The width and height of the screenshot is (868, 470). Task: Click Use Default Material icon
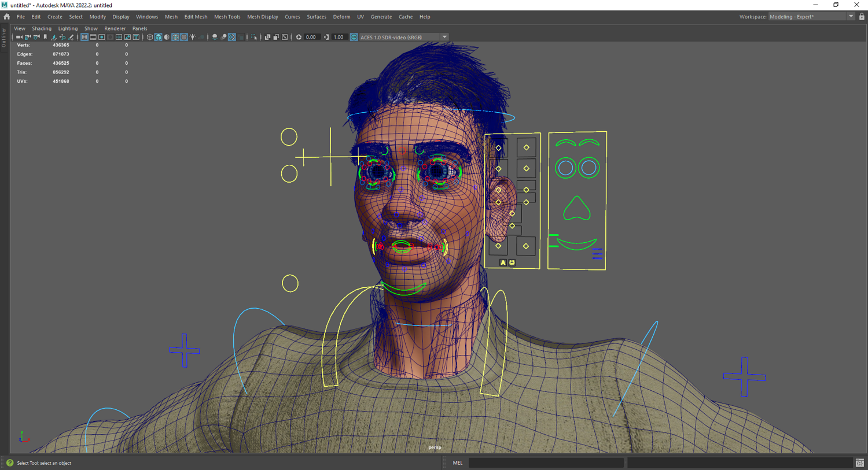click(x=167, y=37)
